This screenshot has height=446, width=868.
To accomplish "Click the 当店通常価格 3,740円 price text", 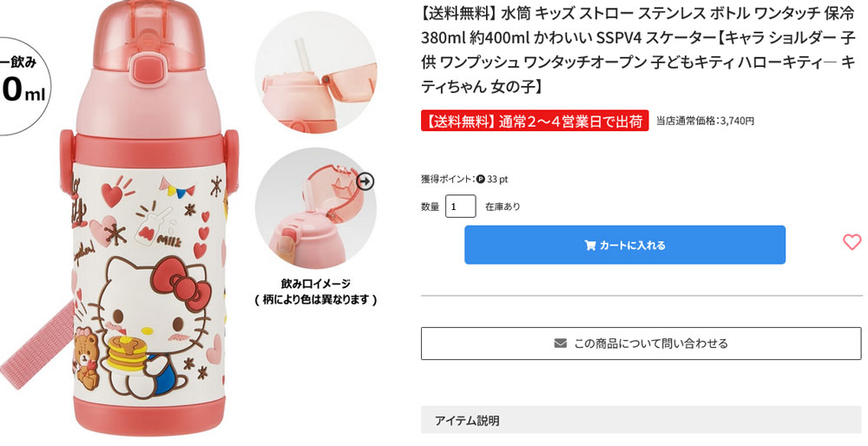I will 705,121.
